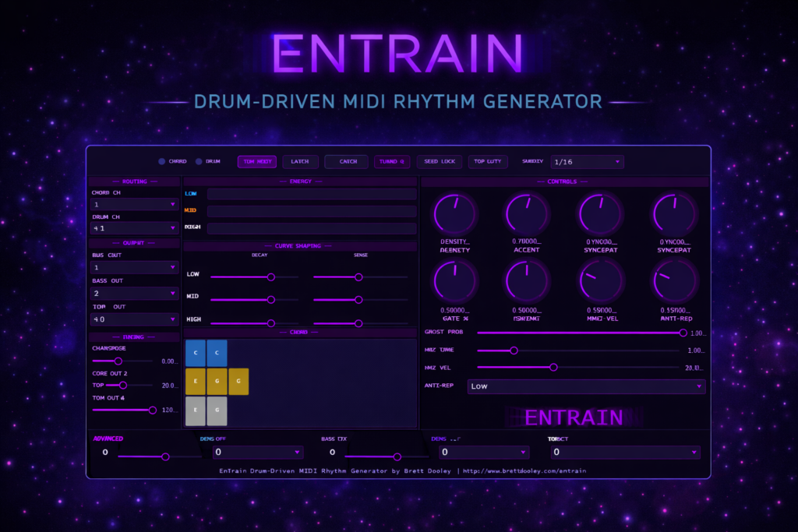This screenshot has height=532, width=798.
Task: Open the 1/16 subdivision dropdown
Action: (587, 162)
